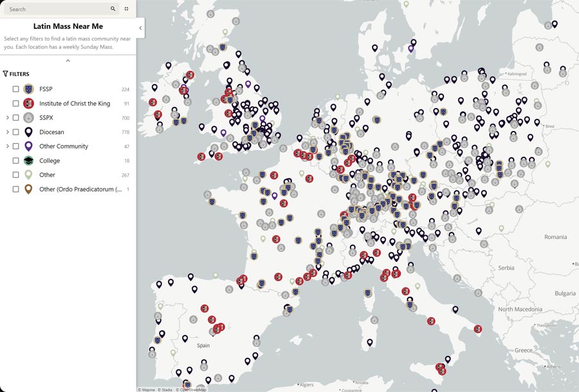Expand the Other Community filter group

click(x=7, y=147)
